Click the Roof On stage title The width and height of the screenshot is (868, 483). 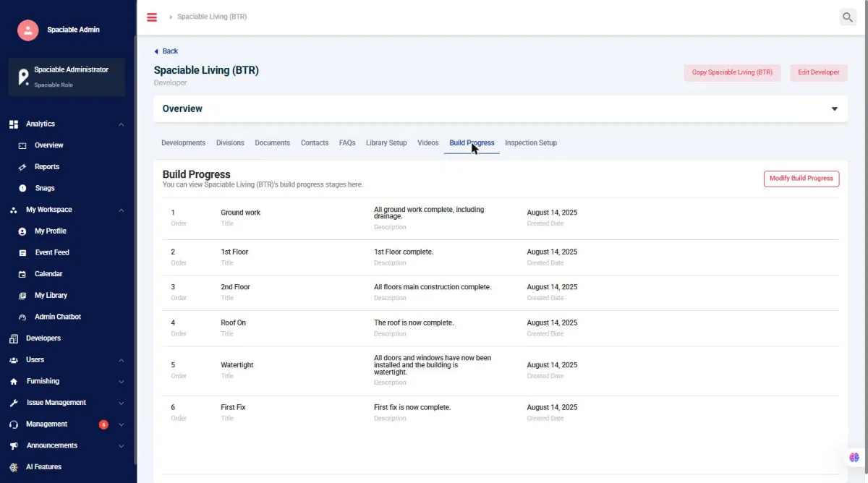tap(233, 322)
